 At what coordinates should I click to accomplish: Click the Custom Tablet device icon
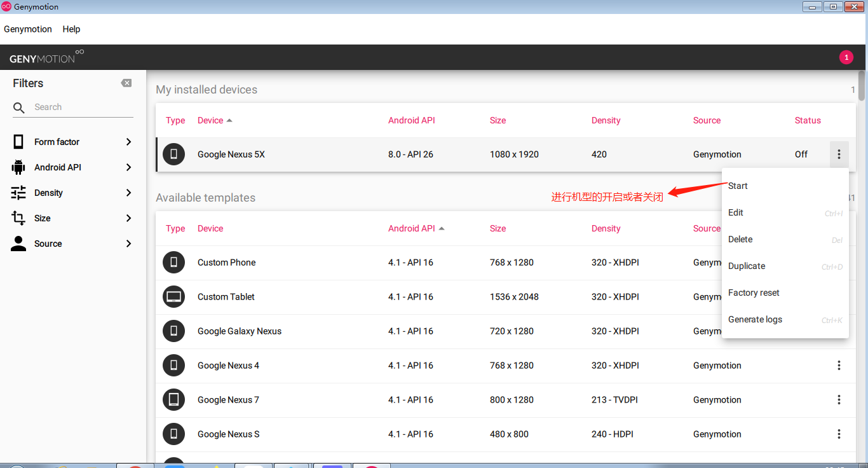click(x=173, y=296)
